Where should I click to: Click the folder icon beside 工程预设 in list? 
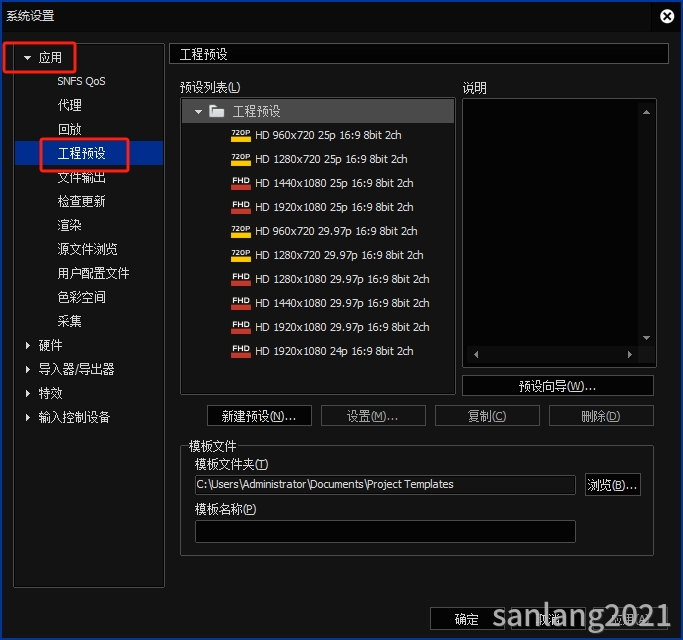[216, 112]
